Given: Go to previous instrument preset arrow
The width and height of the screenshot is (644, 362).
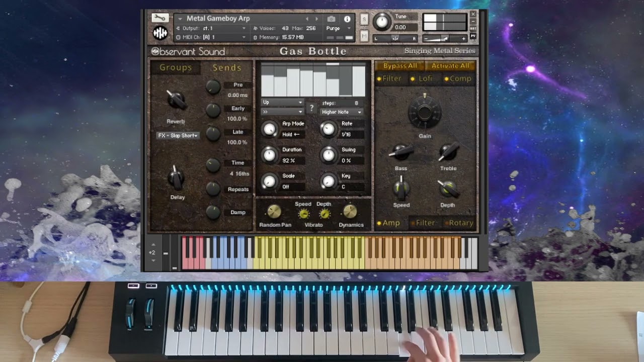Looking at the screenshot, I should [x=307, y=19].
